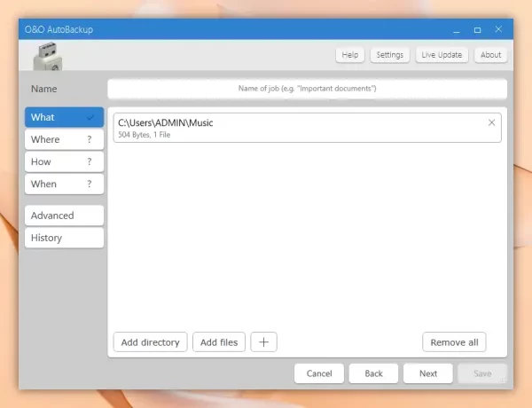The image size is (532, 408).
Task: Cancel the backup job setup
Action: 319,373
